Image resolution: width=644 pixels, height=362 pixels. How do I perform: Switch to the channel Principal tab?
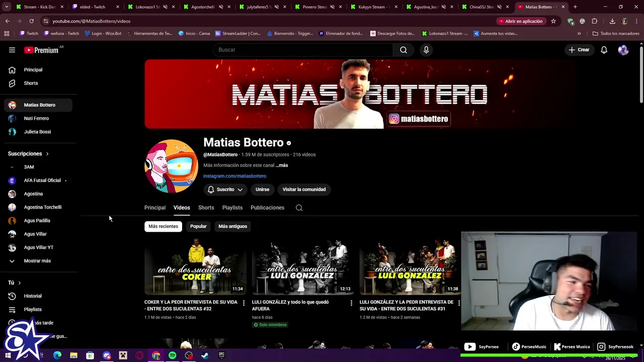coord(155,208)
